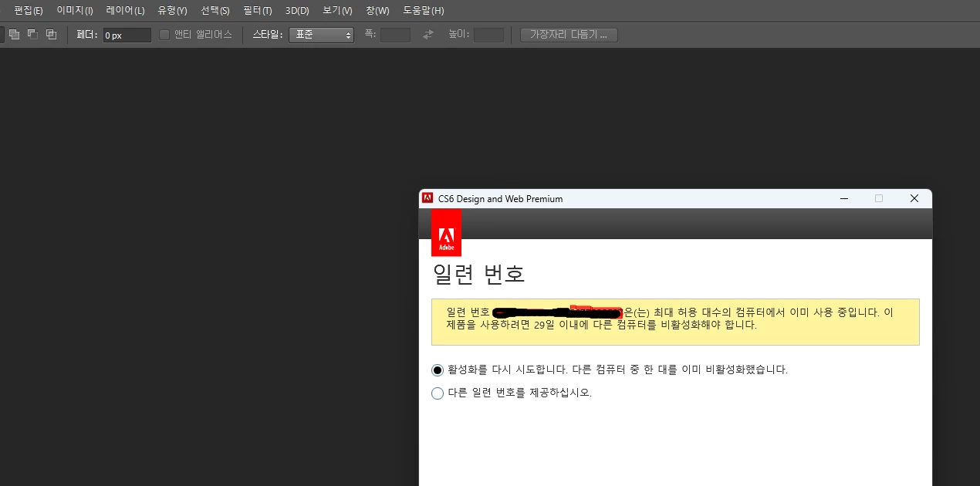This screenshot has height=486, width=980.
Task: Open the 도움말(H) menu
Action: pos(424,11)
